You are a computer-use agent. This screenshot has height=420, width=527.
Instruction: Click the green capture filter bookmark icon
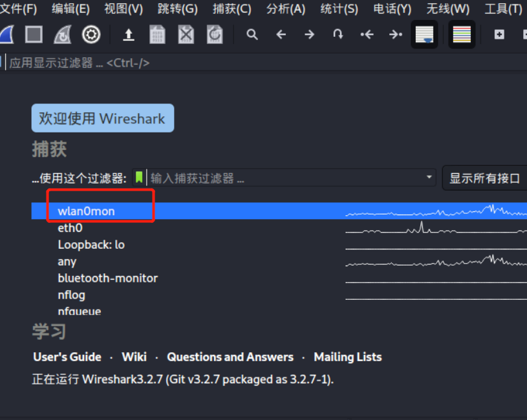pyautogui.click(x=139, y=177)
